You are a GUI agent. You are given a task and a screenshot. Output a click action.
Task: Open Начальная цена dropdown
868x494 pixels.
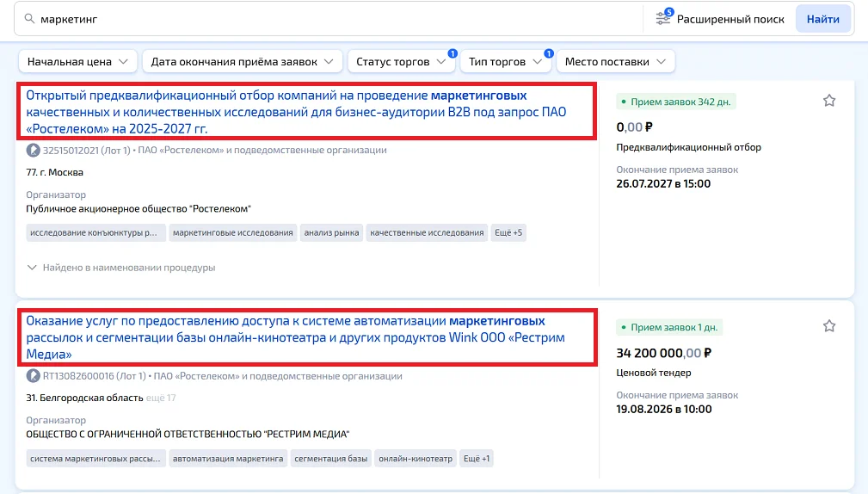coord(77,61)
